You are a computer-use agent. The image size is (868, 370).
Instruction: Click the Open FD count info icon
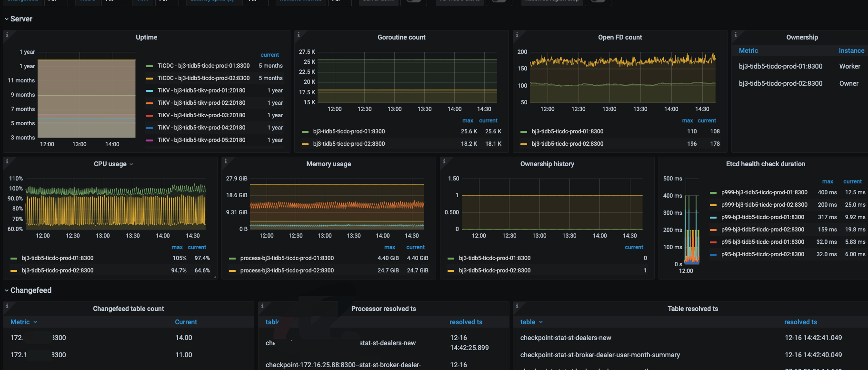click(x=517, y=34)
